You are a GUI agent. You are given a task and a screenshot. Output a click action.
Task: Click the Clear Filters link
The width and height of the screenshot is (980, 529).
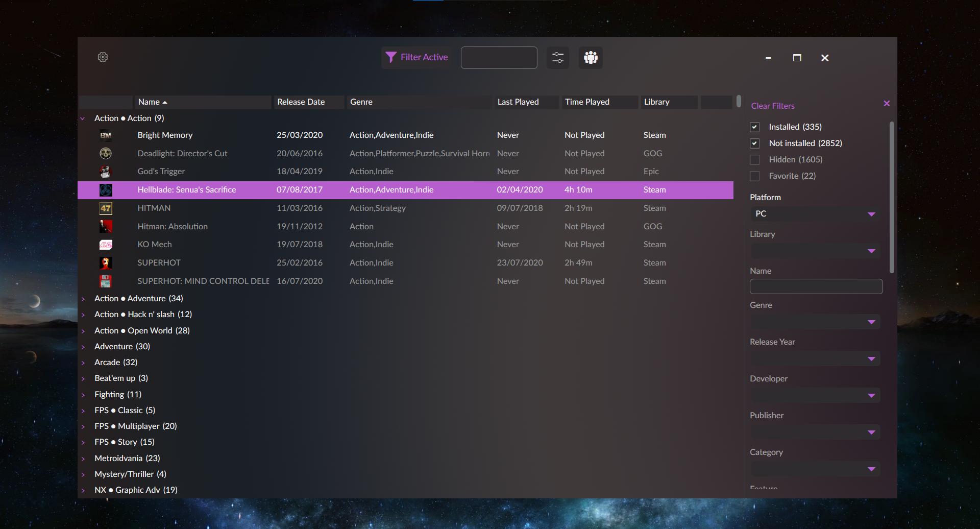pos(773,106)
